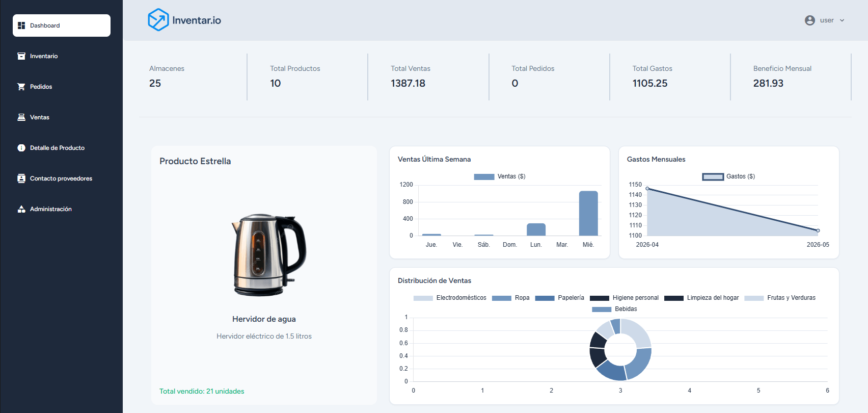Expand the user menu chevron
The image size is (868, 413).
(x=842, y=20)
